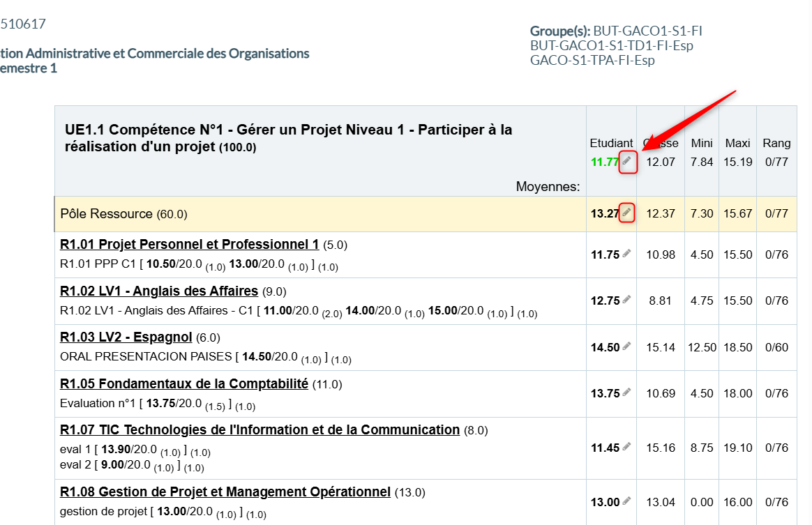Click the Maxi column header
Image resolution: width=812 pixels, height=525 pixels.
pos(737,143)
